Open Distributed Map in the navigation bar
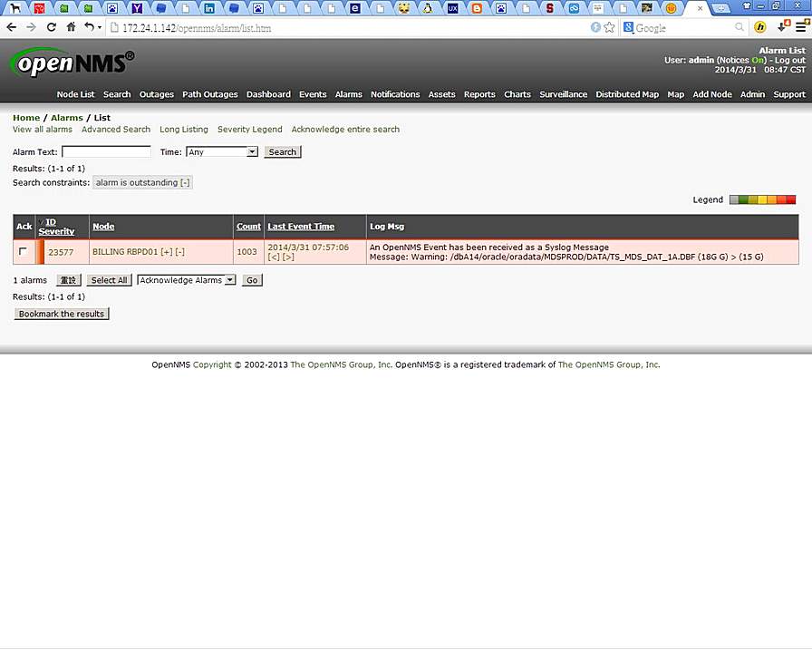Viewport: 812px width, 650px height. click(627, 94)
